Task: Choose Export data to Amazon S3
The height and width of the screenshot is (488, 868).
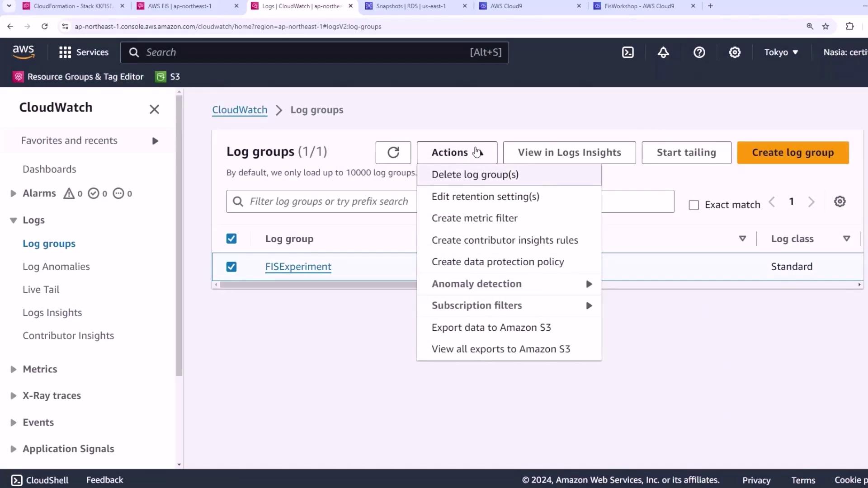Action: [x=491, y=328]
